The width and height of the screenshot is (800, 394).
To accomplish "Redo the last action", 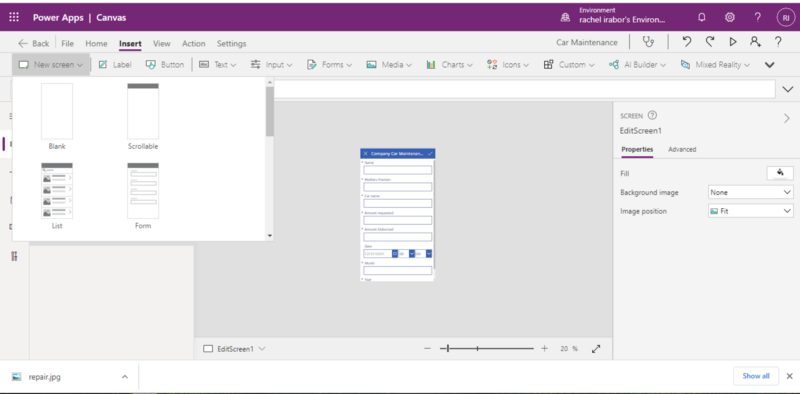I will pyautogui.click(x=710, y=42).
